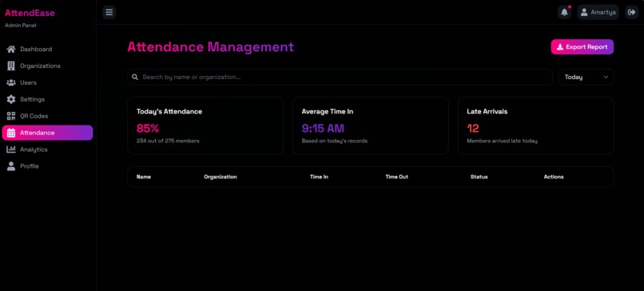This screenshot has height=291, width=644.
Task: Click the late arrivals count 12
Action: 473,128
